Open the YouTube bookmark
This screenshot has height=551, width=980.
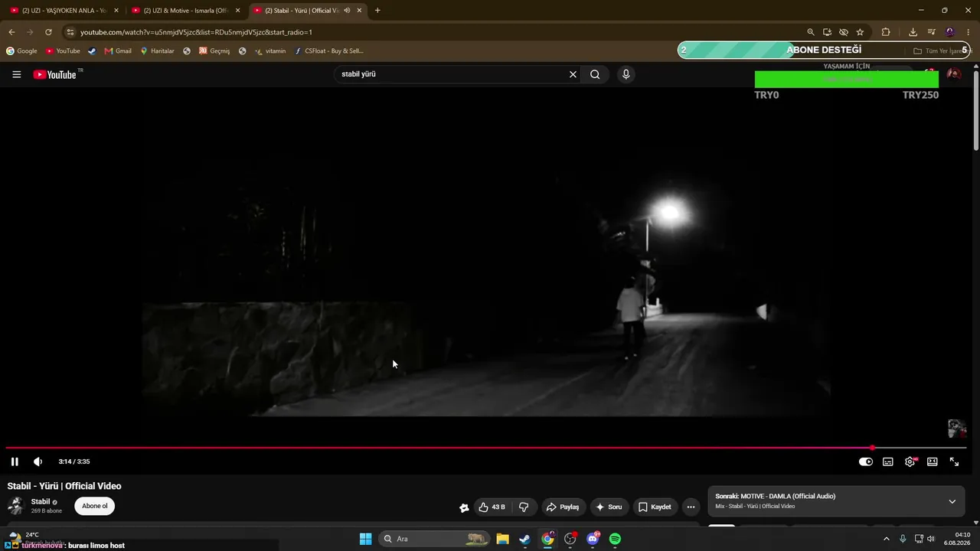click(x=63, y=51)
